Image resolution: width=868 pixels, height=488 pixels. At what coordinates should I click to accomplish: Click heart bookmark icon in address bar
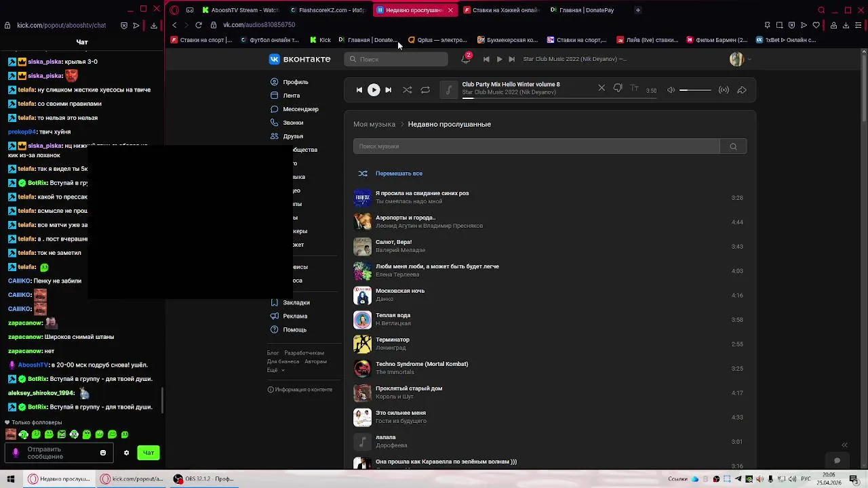pos(816,25)
